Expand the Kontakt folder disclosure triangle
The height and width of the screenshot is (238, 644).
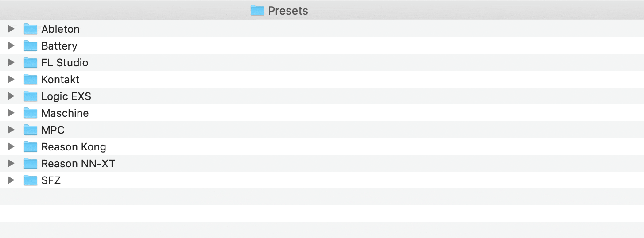click(11, 80)
